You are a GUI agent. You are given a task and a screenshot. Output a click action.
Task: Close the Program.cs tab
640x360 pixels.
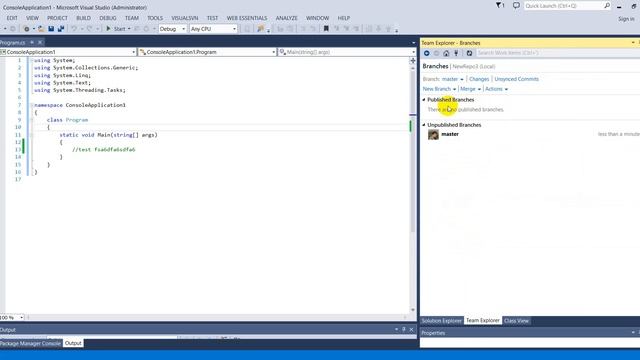40,42
